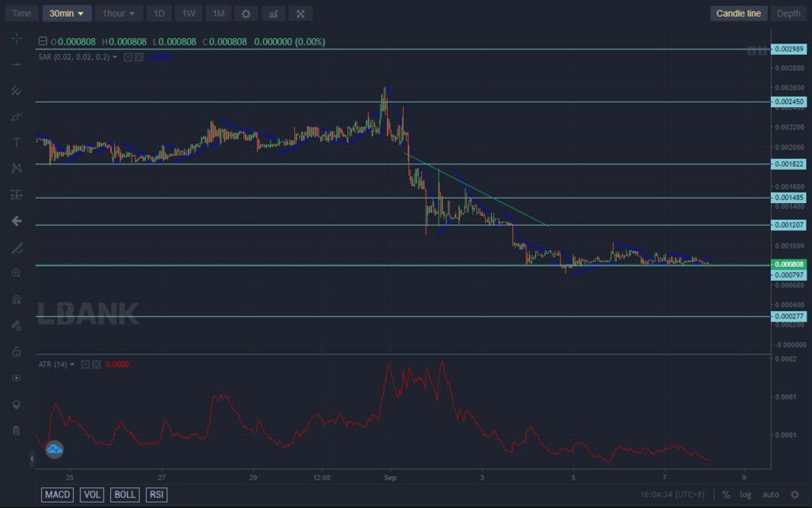
Task: Click the blue chart logo badge
Action: pos(55,449)
